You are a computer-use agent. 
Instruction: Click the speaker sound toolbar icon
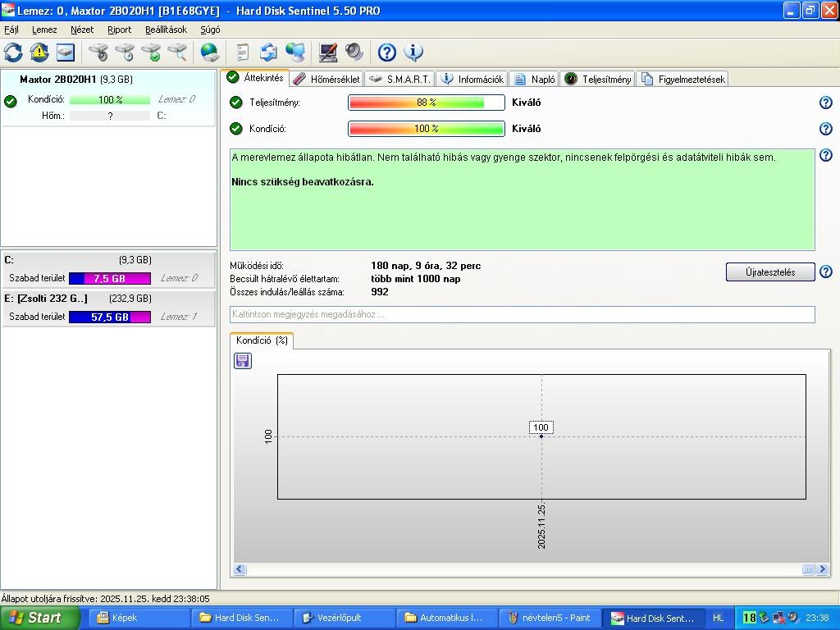coord(354,52)
